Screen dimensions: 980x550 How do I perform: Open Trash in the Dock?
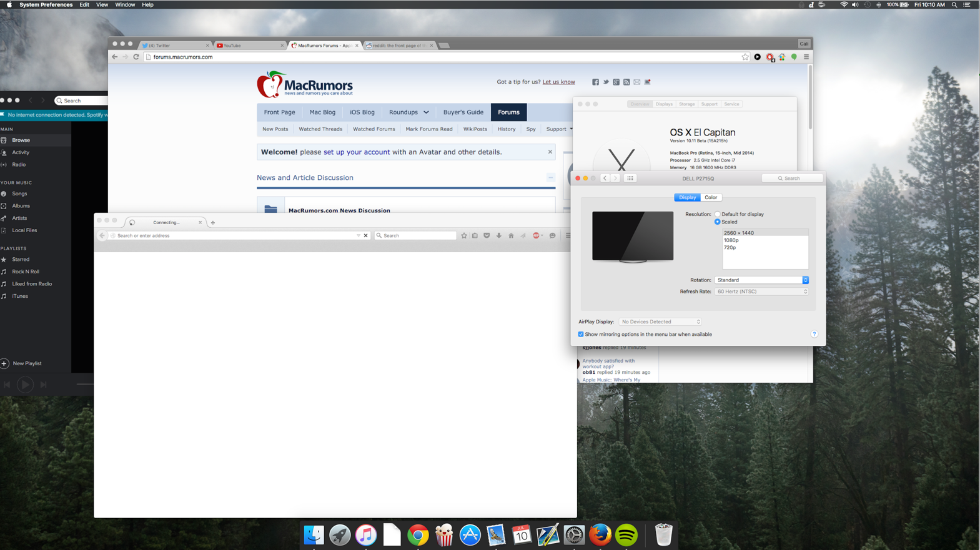pos(663,535)
